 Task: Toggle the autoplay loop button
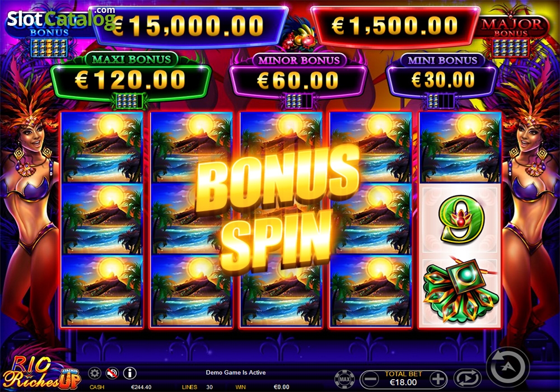click(x=468, y=379)
